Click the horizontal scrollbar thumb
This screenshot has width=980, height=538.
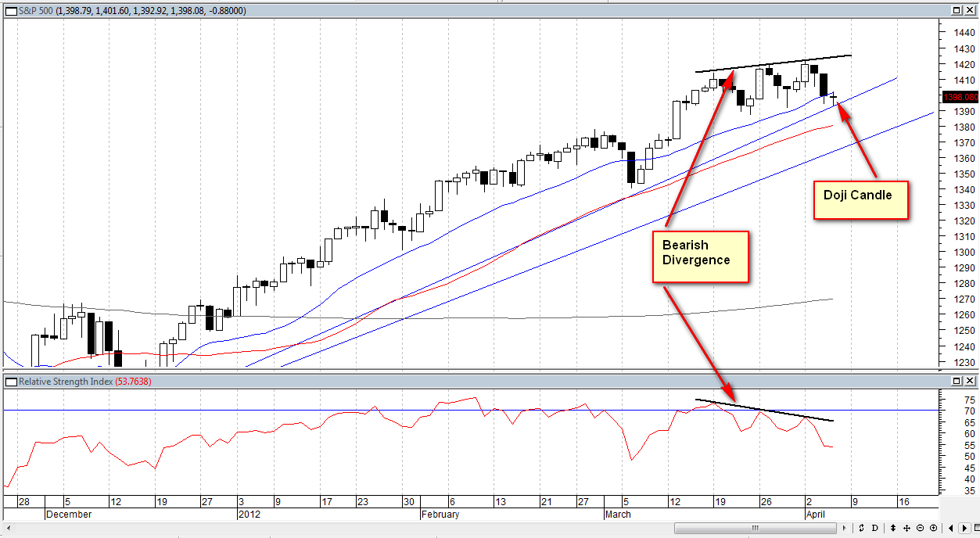point(755,528)
